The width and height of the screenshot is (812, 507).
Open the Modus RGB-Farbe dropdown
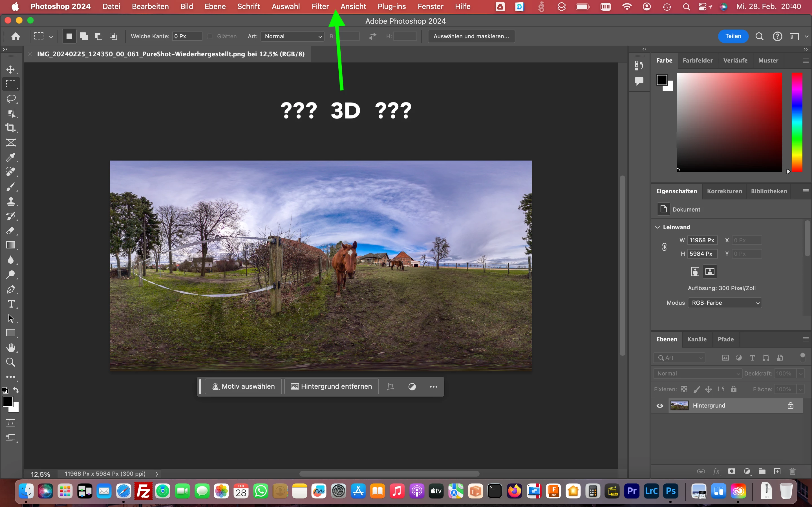pos(724,303)
